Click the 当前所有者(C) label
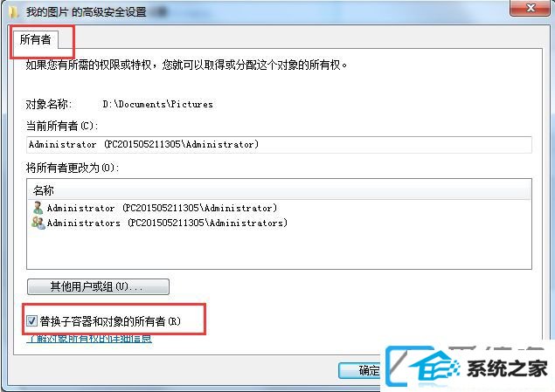555x392 pixels. [62, 126]
